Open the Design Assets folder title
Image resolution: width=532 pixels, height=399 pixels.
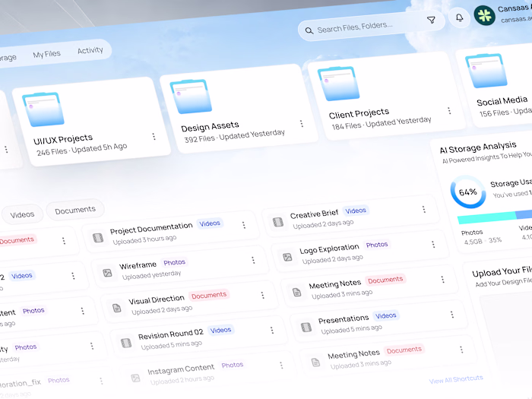point(210,127)
